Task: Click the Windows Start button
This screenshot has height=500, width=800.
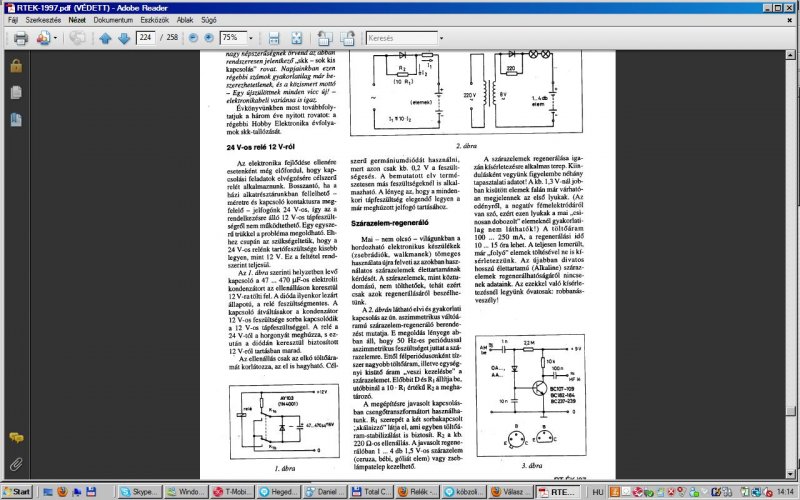Action: click(18, 492)
